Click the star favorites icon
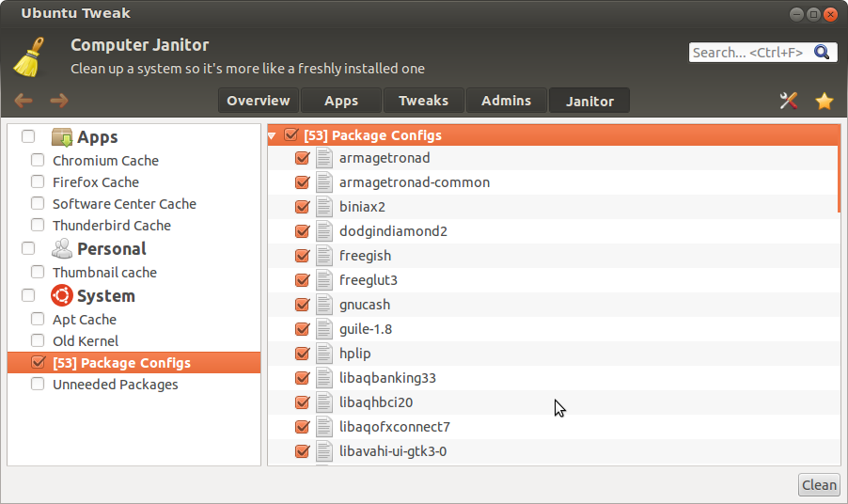 824,101
